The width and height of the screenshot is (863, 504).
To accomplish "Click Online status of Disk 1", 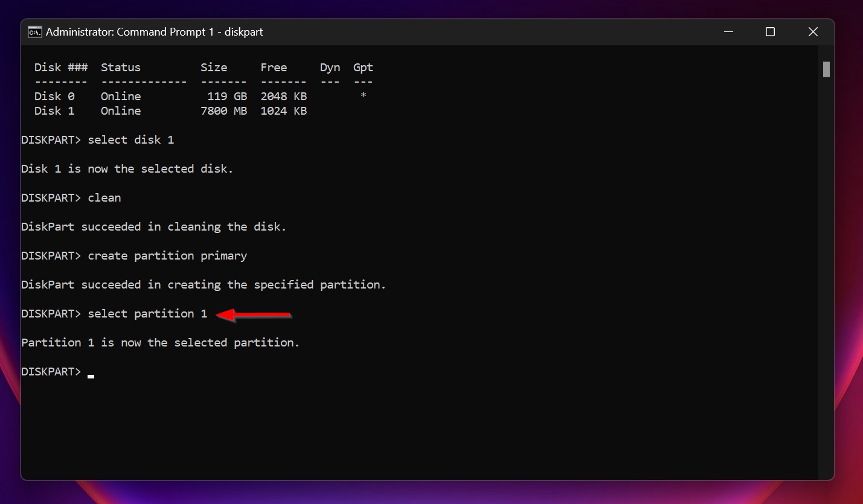I will click(121, 111).
